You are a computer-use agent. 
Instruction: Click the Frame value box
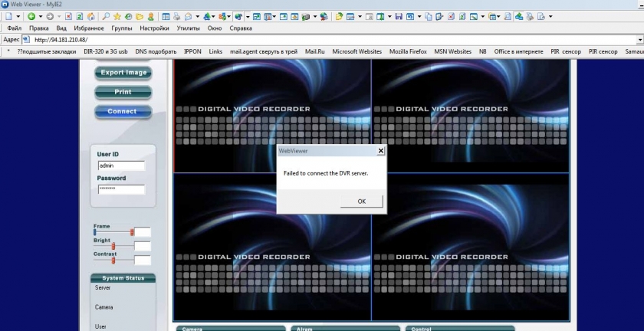[x=143, y=232]
